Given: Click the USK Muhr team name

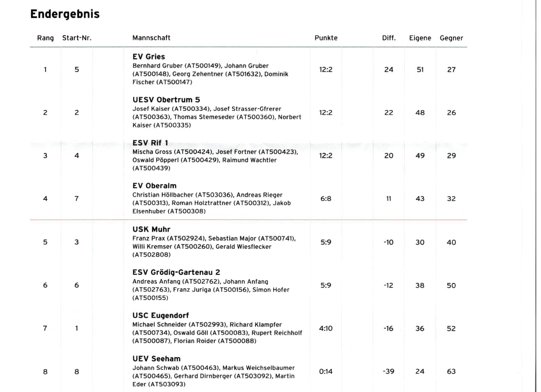Looking at the screenshot, I should pyautogui.click(x=151, y=229).
